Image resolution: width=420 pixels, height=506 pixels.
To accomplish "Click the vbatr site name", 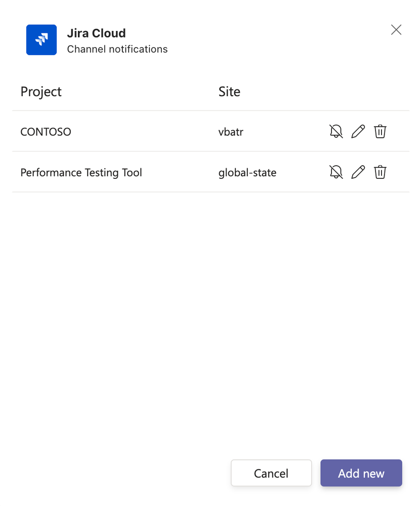I will click(231, 131).
